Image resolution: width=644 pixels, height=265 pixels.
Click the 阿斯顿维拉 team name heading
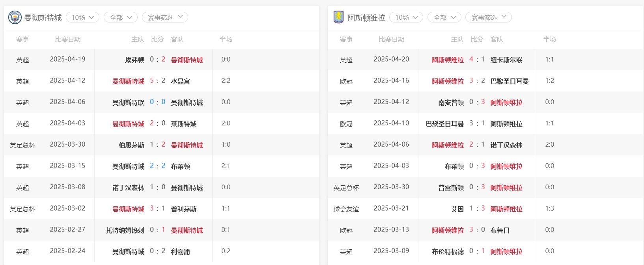(366, 18)
